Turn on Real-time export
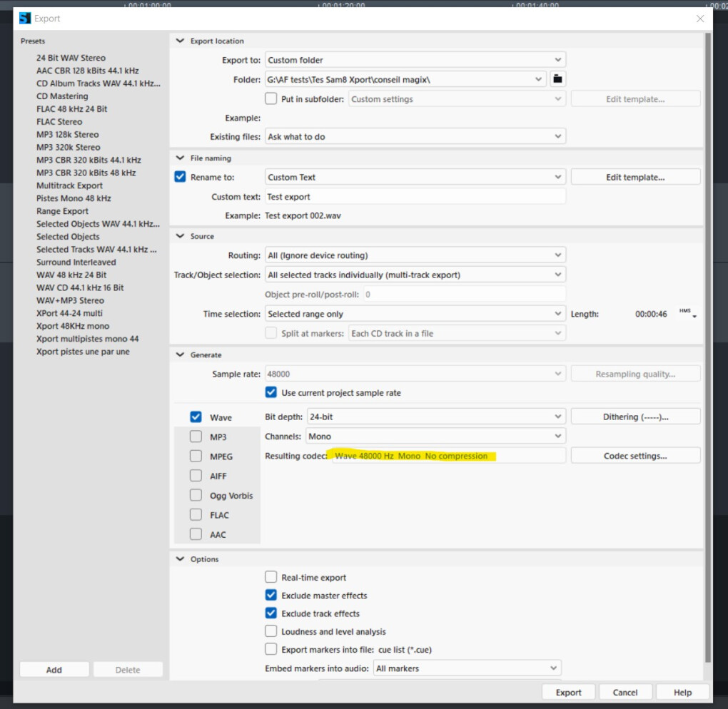This screenshot has height=709, width=728. 271,577
